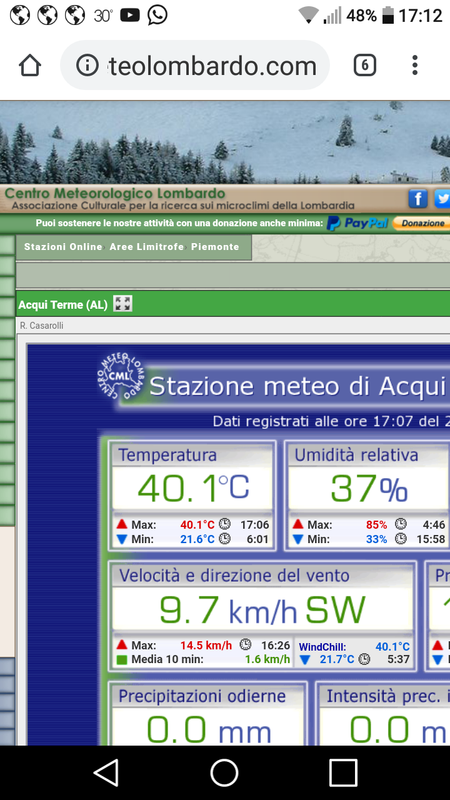The height and width of the screenshot is (800, 450).
Task: Click the clock icon next to 5:37
Action: 364,659
